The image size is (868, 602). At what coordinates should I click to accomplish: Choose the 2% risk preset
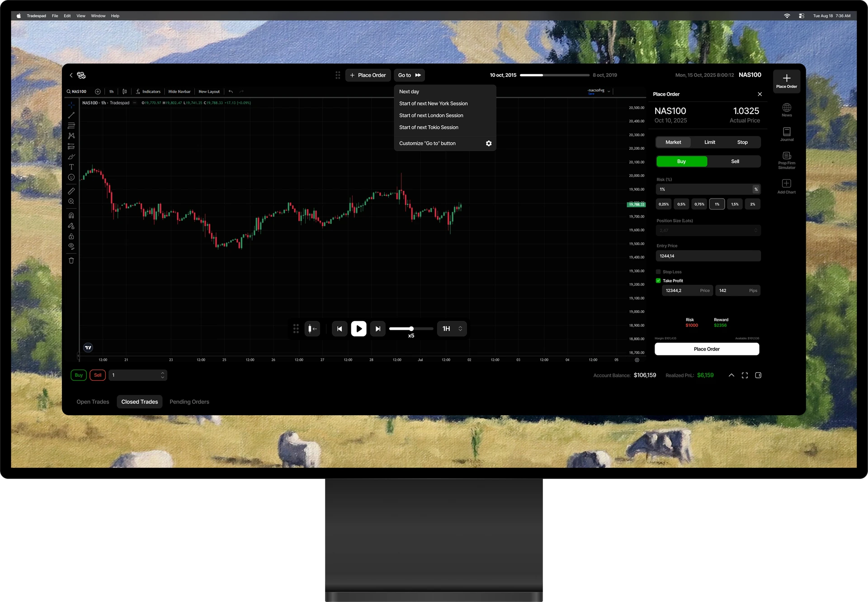tap(753, 204)
